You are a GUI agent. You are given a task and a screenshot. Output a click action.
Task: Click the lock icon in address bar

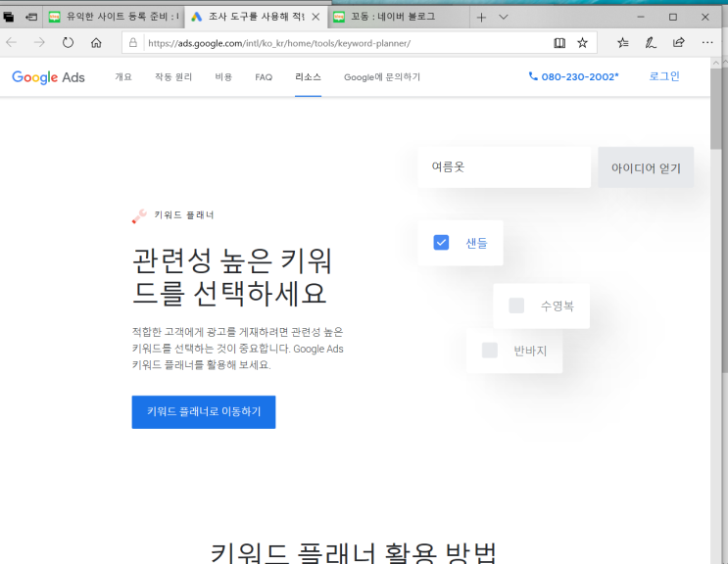coord(133,43)
